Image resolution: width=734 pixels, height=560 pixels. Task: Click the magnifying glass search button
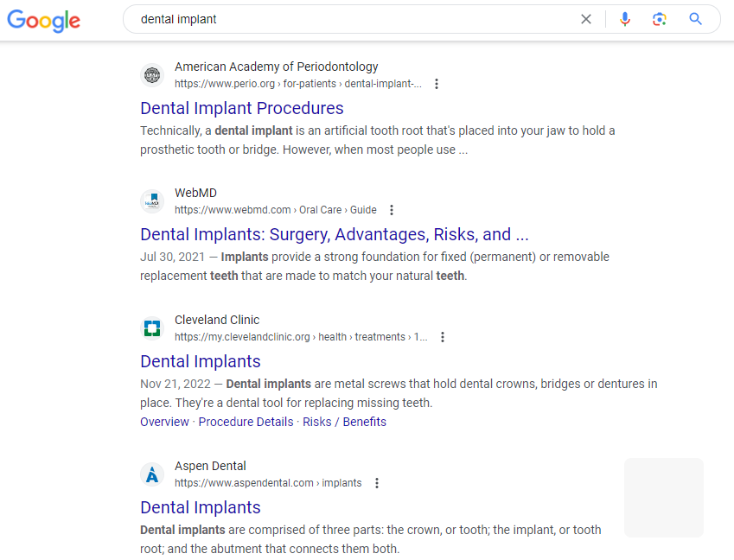point(695,19)
